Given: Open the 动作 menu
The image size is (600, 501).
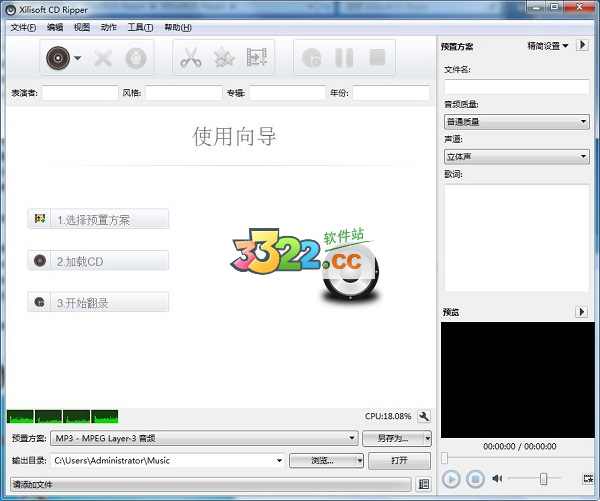Looking at the screenshot, I should click(108, 28).
